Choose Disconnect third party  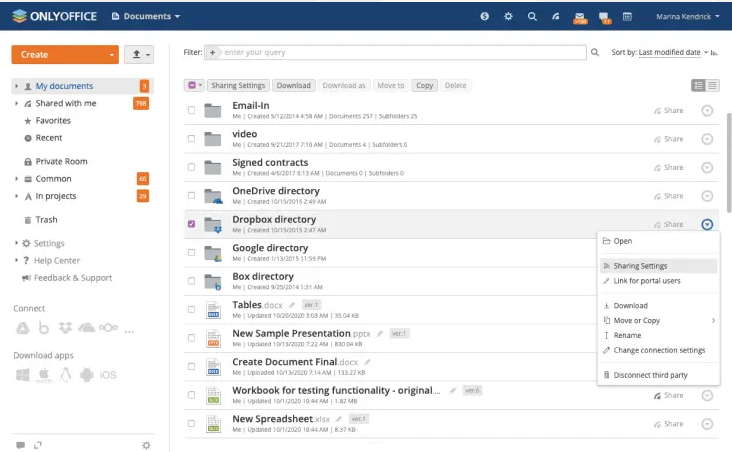pos(658,375)
